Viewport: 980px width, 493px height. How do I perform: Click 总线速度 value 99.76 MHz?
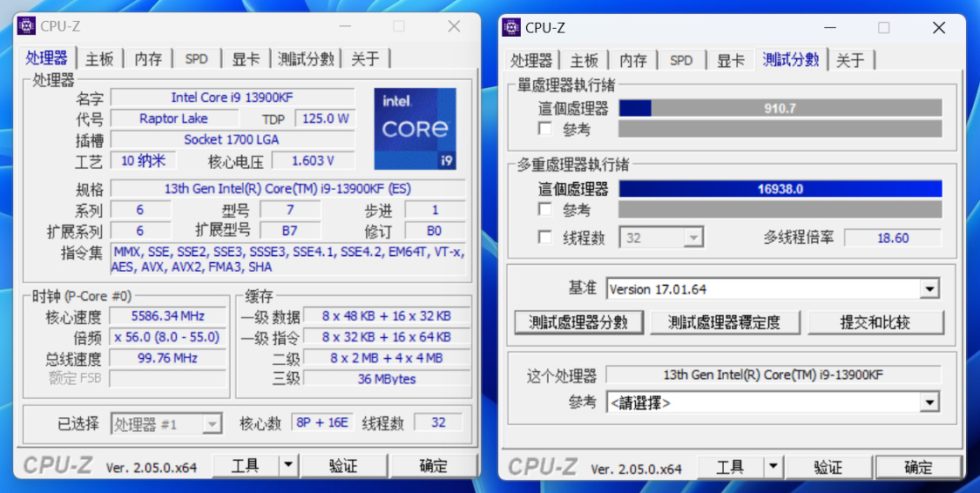tap(168, 358)
